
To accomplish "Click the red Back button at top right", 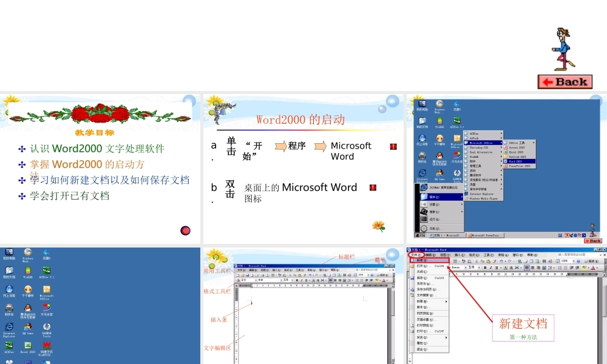I will click(565, 82).
